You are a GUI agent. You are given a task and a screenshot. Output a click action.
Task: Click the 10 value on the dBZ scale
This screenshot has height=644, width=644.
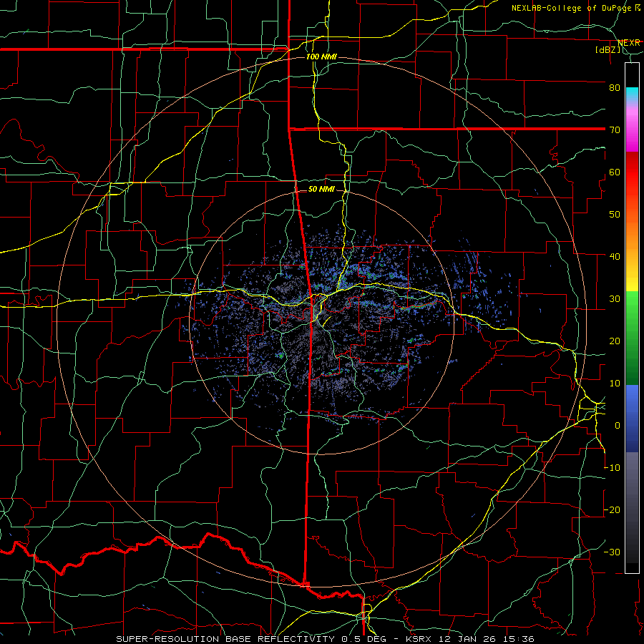tap(615, 384)
